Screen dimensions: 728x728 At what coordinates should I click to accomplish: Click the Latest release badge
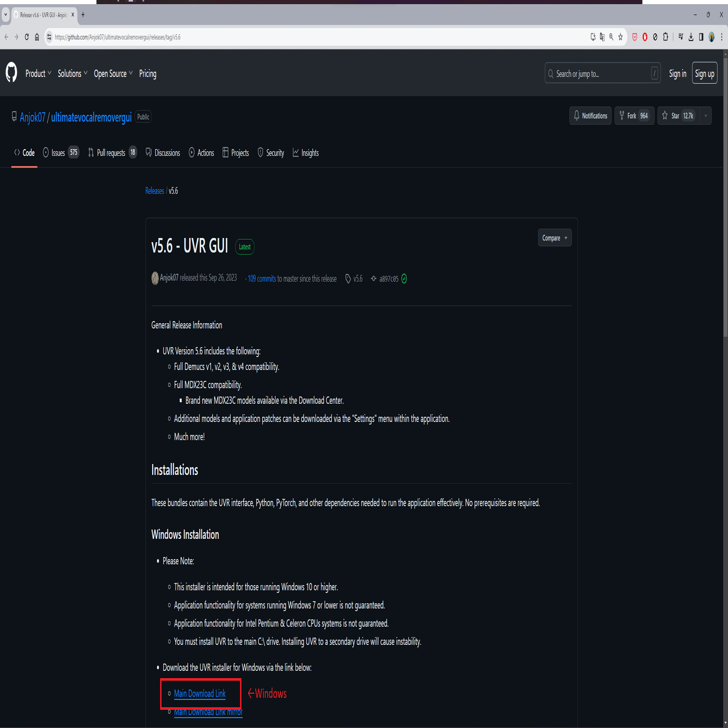[245, 247]
